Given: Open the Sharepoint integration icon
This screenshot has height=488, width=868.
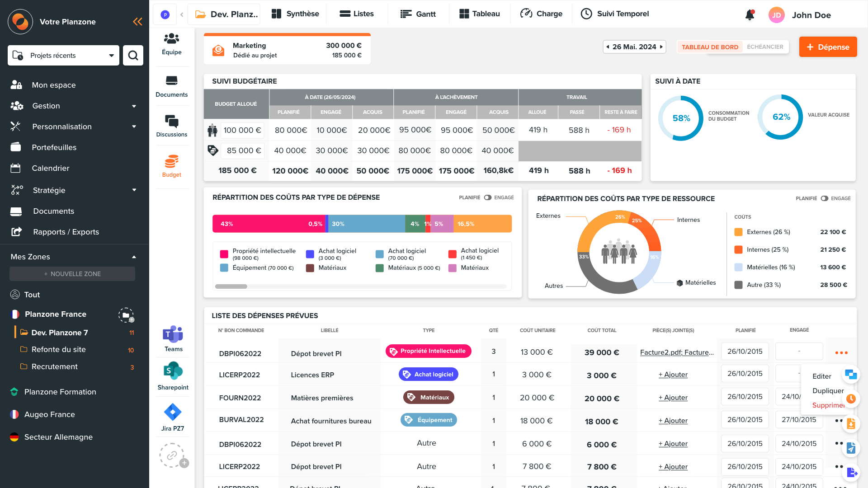Looking at the screenshot, I should click(172, 375).
